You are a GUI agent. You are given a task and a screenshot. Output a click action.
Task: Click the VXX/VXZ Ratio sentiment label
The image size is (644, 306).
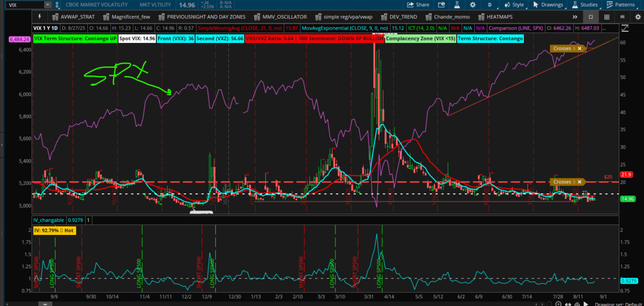click(315, 39)
